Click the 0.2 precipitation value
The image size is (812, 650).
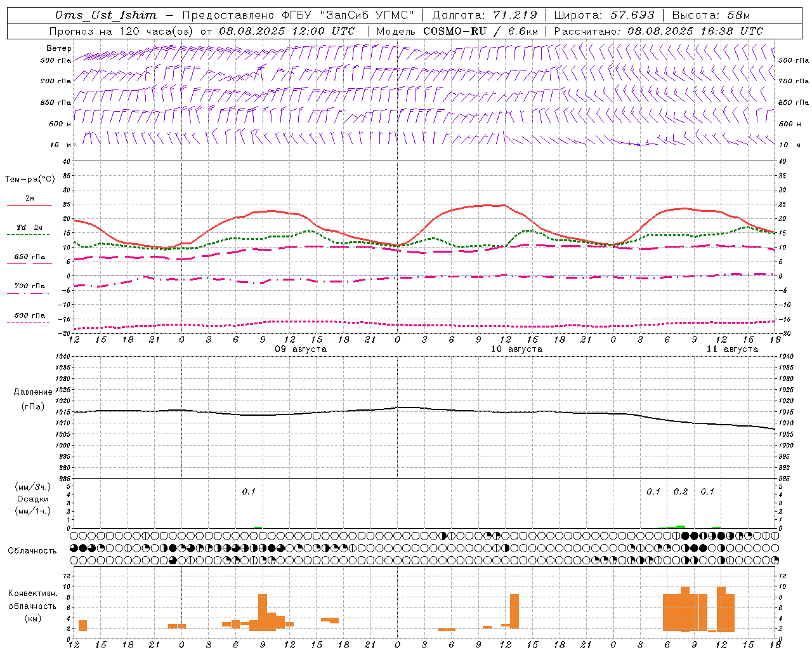click(x=681, y=492)
